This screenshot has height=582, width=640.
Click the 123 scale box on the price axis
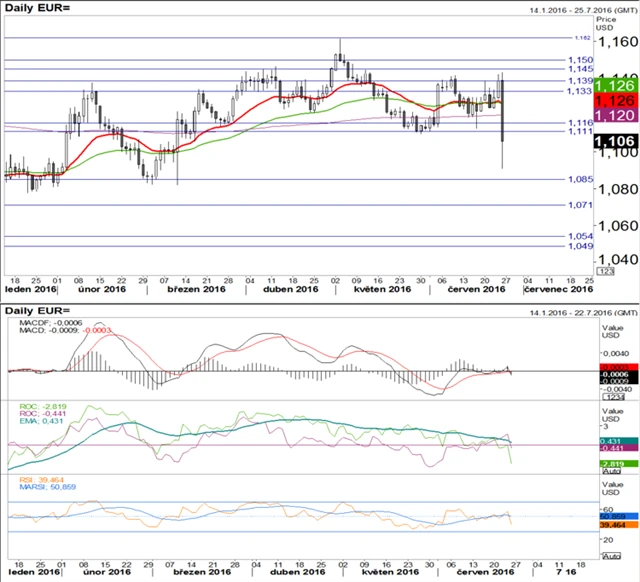pos(604,271)
